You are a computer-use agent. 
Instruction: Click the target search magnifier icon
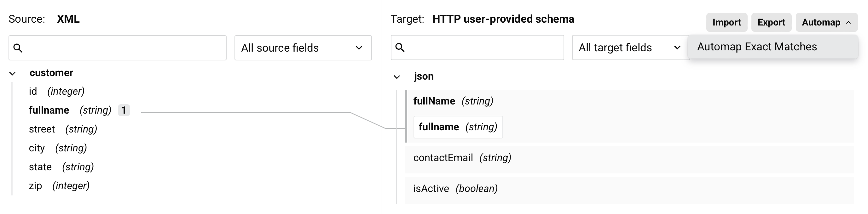[400, 48]
